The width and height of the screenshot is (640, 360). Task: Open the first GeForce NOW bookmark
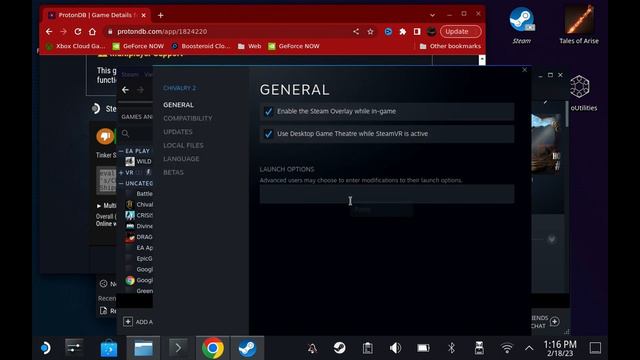pos(138,46)
